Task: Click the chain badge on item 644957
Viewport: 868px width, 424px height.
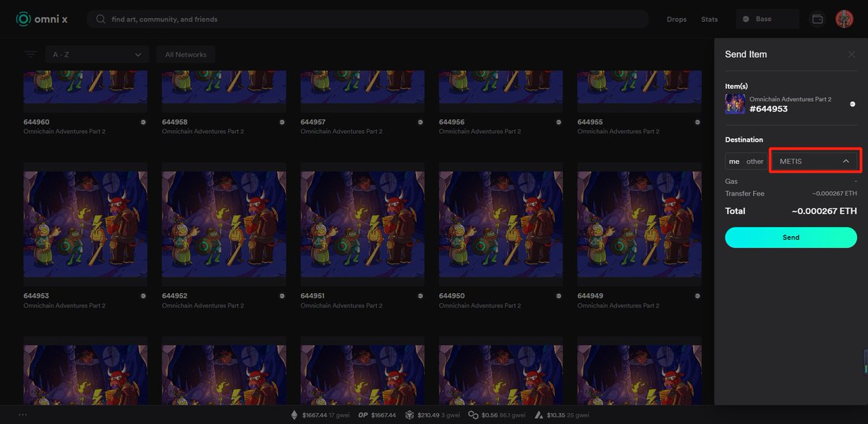Action: (x=420, y=122)
